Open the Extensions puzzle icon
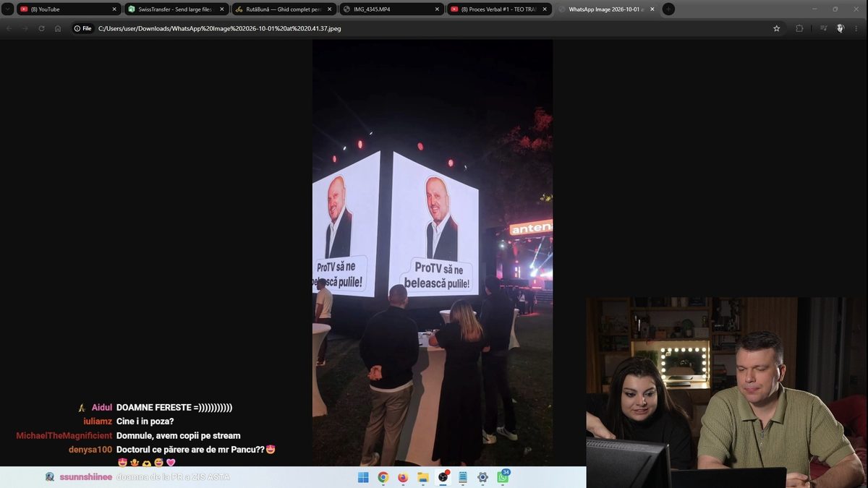Screen dimensions: 868x488 pyautogui.click(x=799, y=28)
